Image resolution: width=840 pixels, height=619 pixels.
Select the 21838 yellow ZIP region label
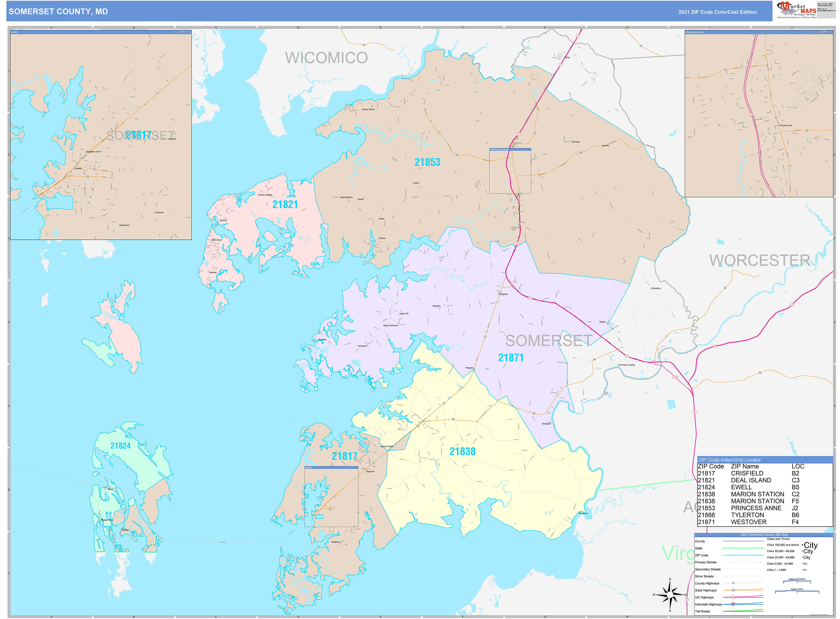pos(462,451)
